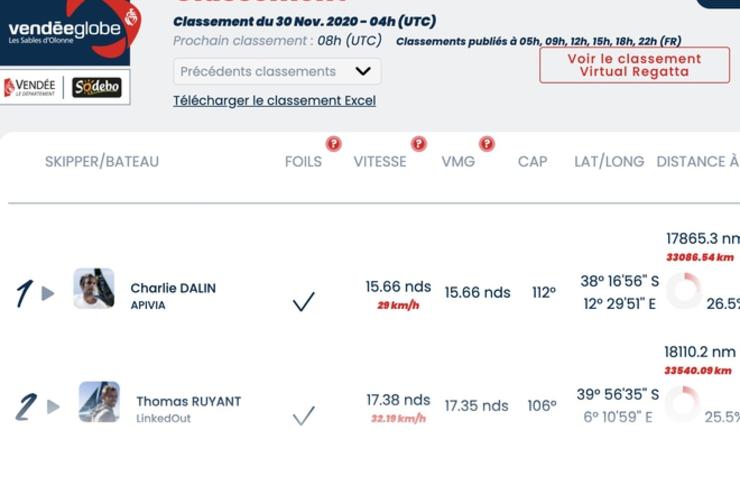Image resolution: width=740 pixels, height=490 pixels.
Task: Open the Vendée département sponsor logo
Action: pos(30,87)
